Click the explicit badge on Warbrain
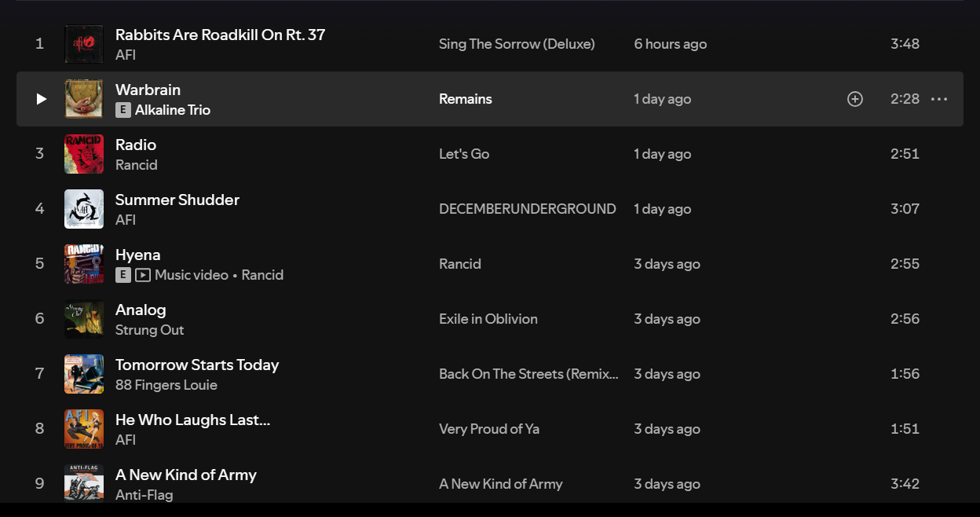Screen dimensions: 980x517 [x=122, y=110]
